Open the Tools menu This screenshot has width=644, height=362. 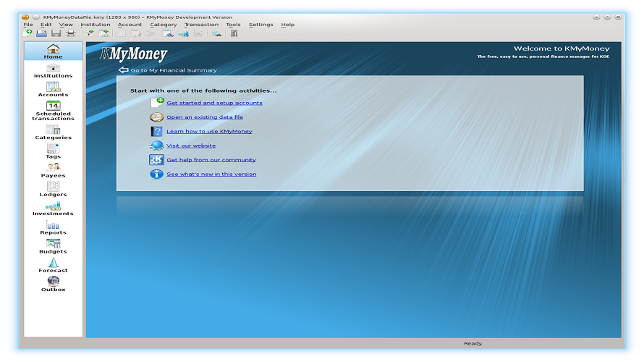coord(233,25)
